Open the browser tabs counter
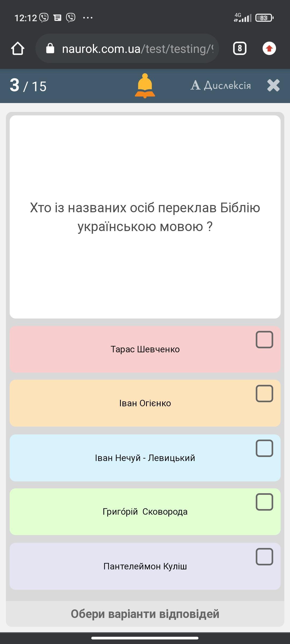Screen dimensions: 290x644 [x=240, y=49]
